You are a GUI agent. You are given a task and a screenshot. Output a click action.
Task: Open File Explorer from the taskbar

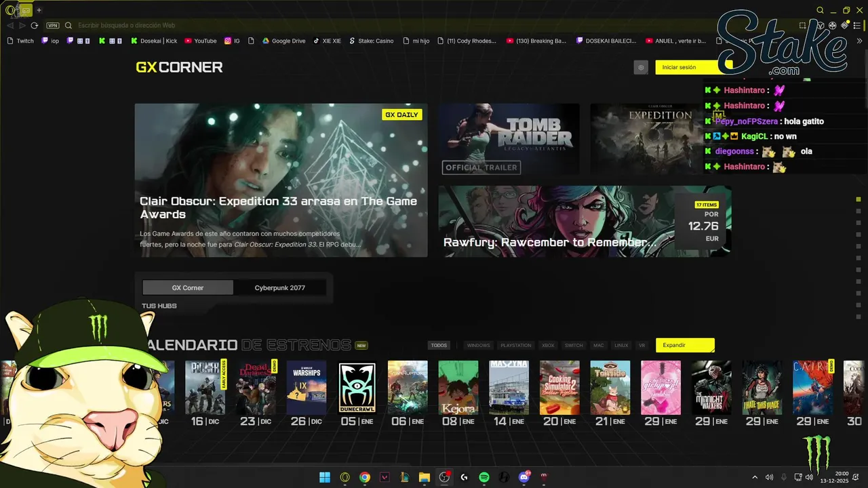(x=425, y=477)
